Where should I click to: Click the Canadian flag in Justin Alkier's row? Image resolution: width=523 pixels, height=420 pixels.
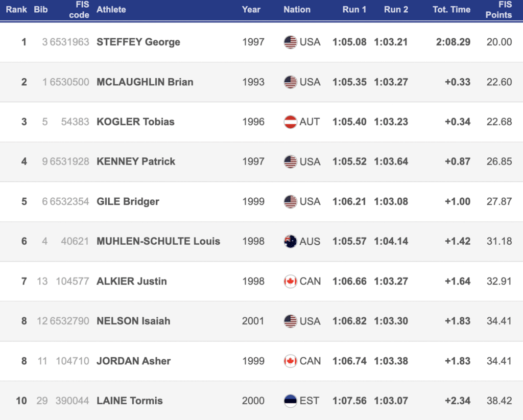pyautogui.click(x=290, y=282)
